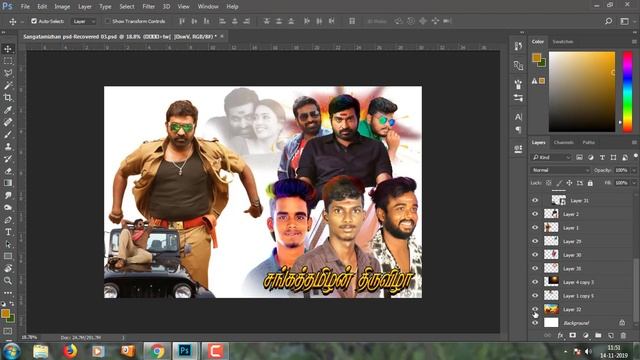Select the Hand tool

8,268
